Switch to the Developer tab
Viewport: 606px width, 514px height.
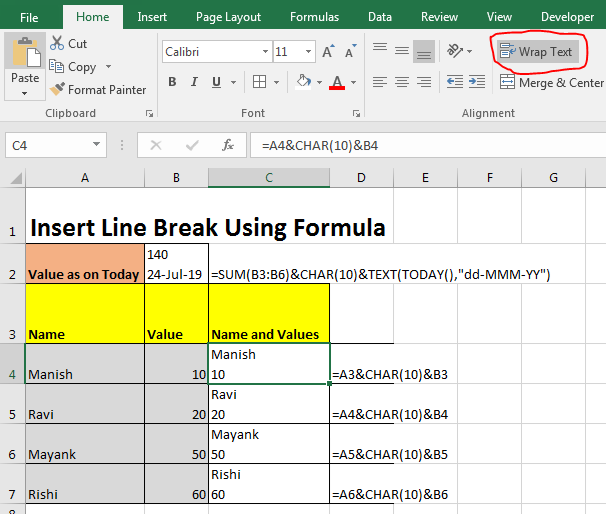tap(567, 17)
